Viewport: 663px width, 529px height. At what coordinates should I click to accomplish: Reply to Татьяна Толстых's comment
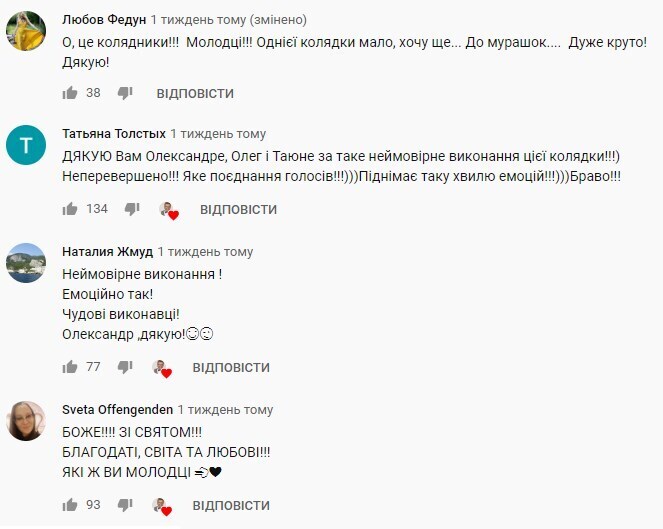[238, 209]
